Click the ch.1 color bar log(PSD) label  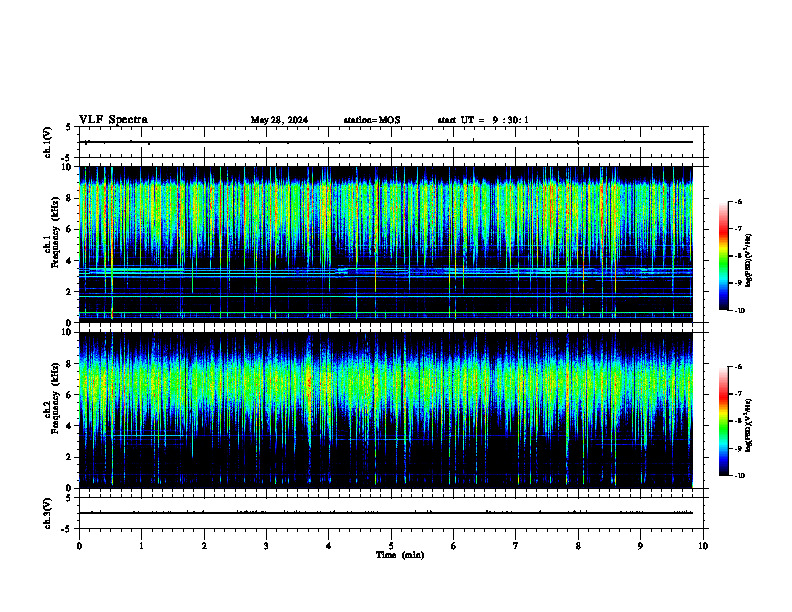(x=749, y=261)
